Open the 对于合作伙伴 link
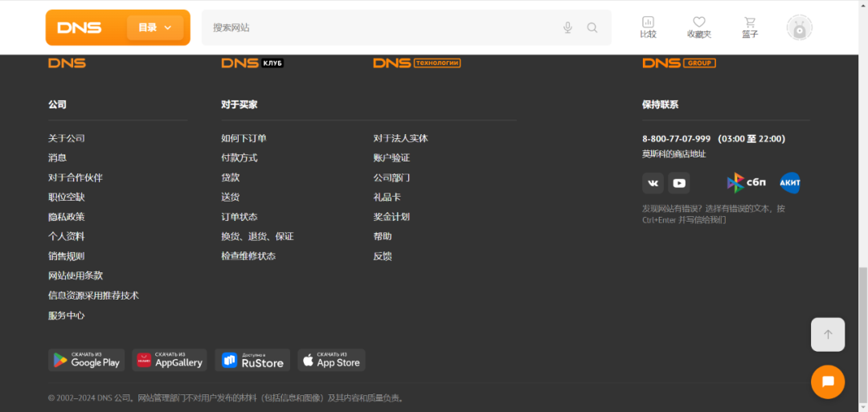 (76, 178)
